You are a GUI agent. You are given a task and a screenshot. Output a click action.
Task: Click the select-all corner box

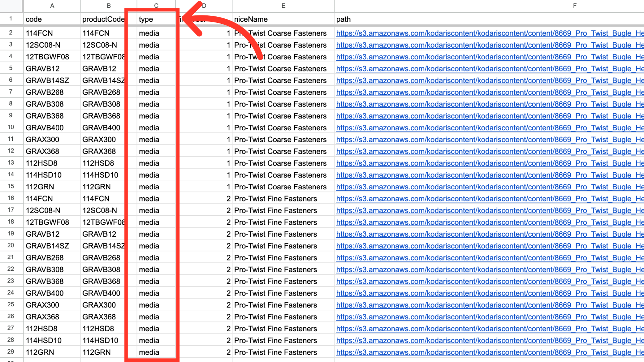point(11,6)
